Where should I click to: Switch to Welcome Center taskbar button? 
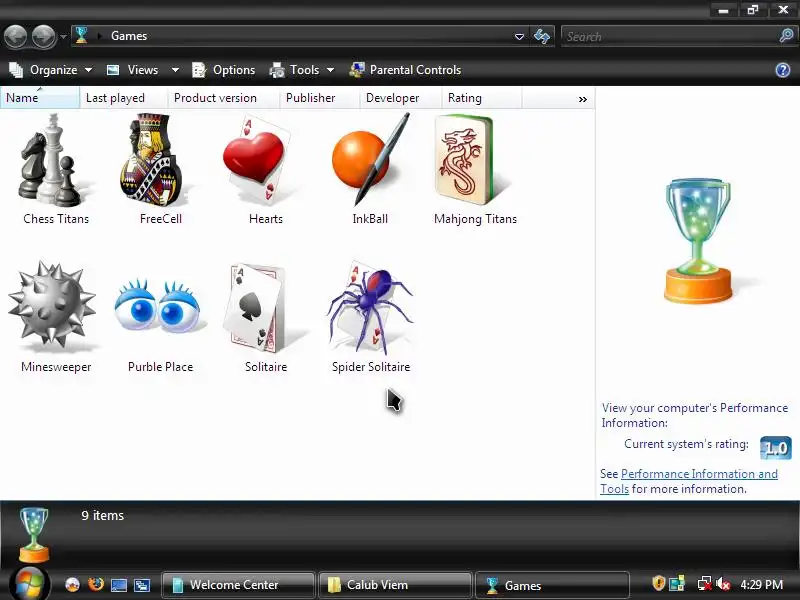(238, 585)
